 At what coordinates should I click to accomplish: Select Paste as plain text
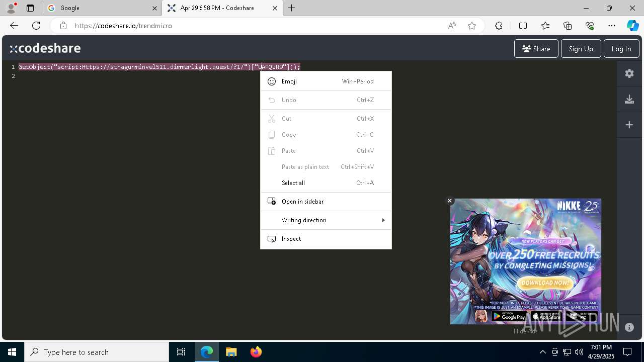(x=326, y=167)
